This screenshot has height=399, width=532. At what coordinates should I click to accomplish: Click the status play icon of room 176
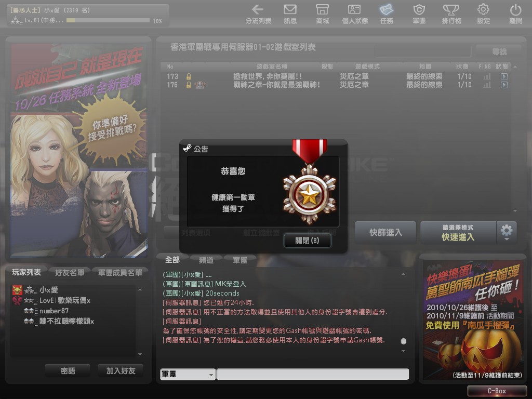click(x=504, y=85)
